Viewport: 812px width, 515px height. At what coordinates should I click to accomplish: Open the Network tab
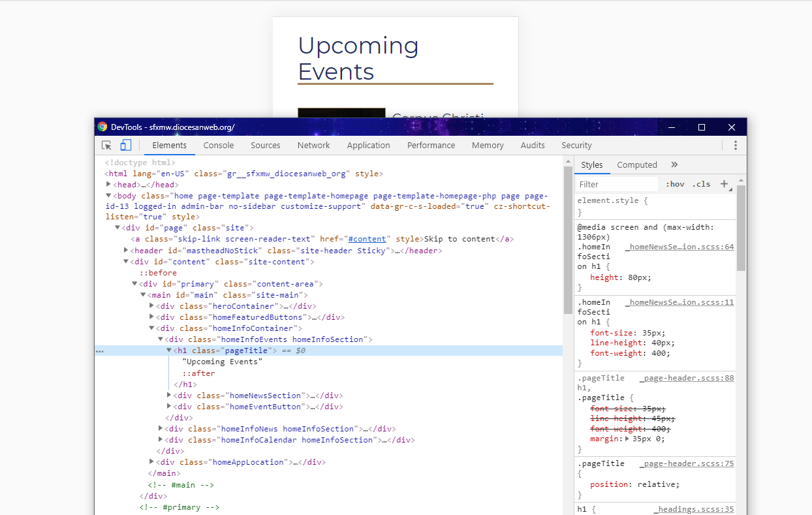click(x=313, y=146)
